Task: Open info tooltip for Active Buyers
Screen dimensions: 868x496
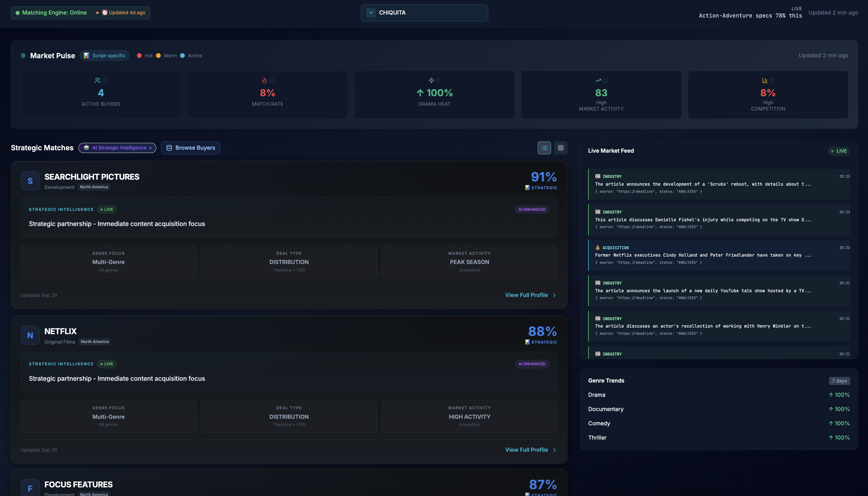Action: click(105, 81)
